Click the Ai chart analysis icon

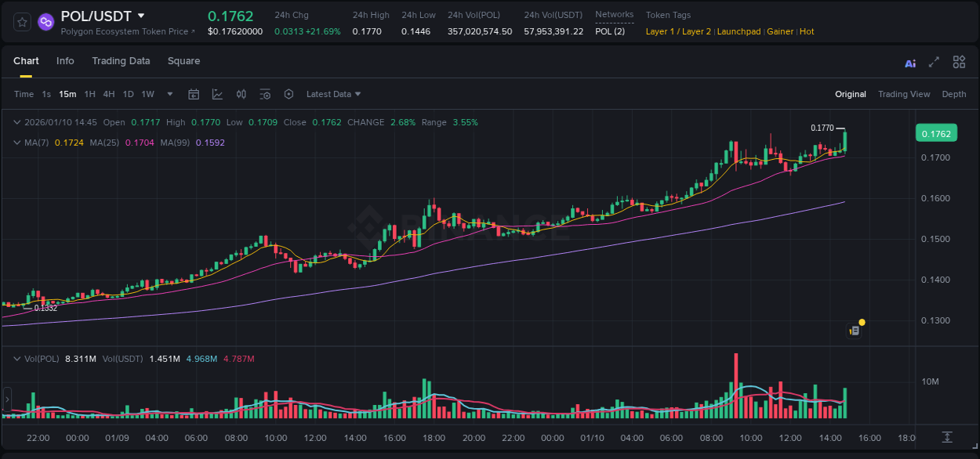pyautogui.click(x=909, y=61)
